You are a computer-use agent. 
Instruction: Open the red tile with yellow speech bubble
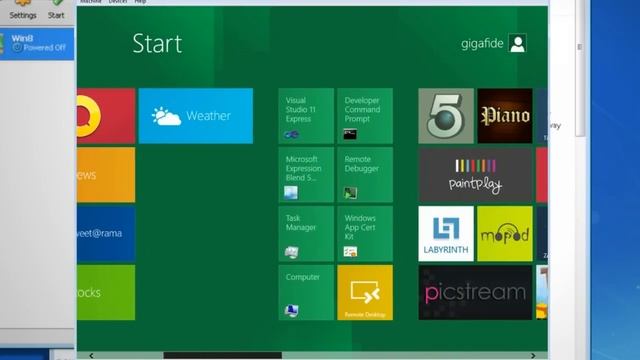click(106, 116)
